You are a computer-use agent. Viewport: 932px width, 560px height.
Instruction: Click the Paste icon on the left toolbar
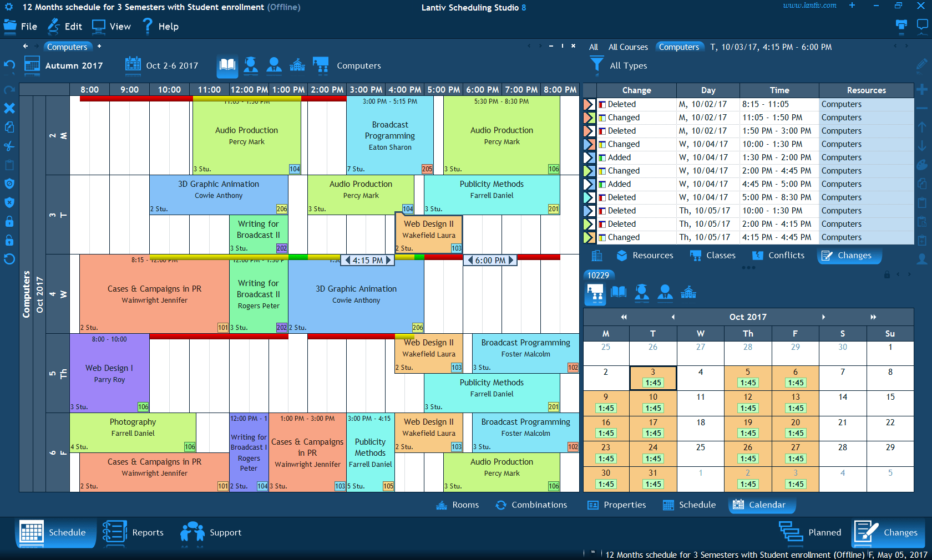click(x=9, y=165)
